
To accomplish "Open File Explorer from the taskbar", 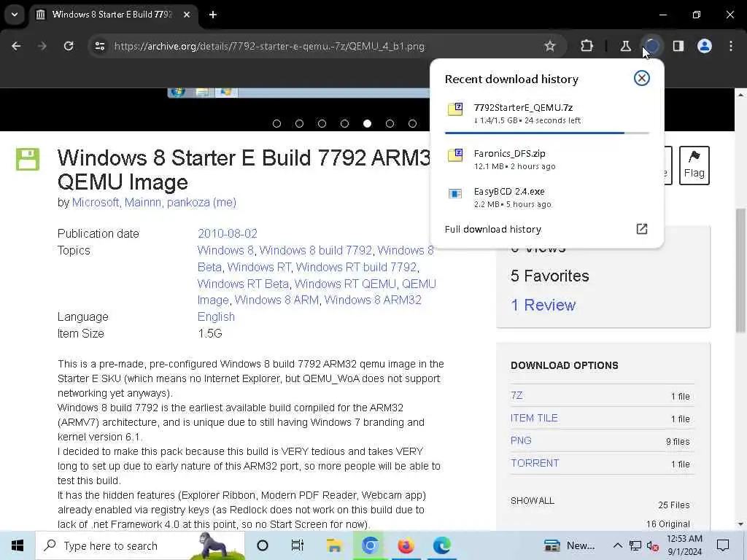I will click(x=334, y=545).
